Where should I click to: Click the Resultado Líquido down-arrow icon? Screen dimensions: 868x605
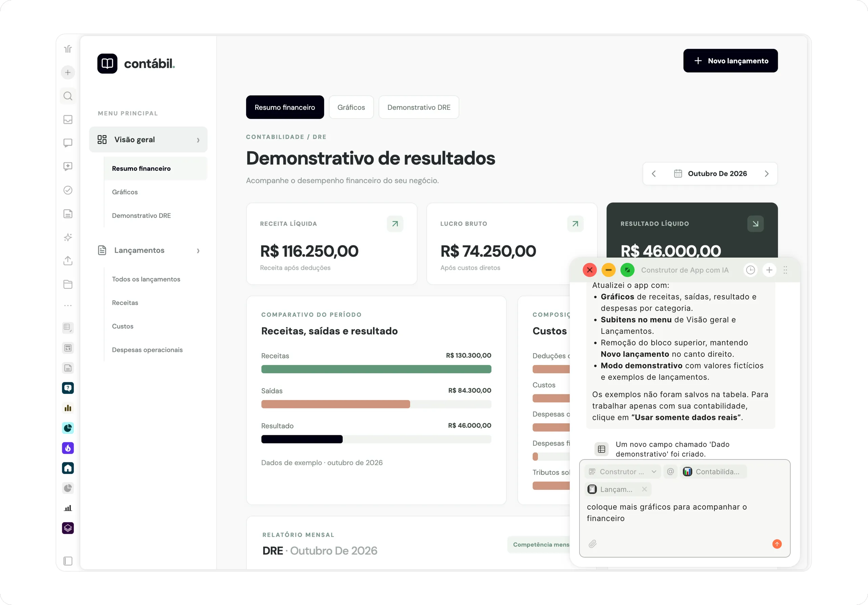755,224
